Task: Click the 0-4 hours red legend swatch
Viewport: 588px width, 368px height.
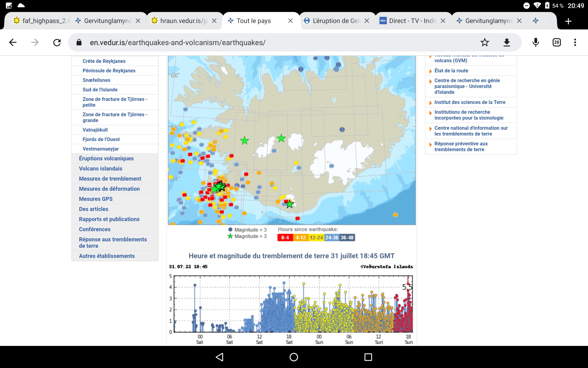Action: [x=285, y=238]
